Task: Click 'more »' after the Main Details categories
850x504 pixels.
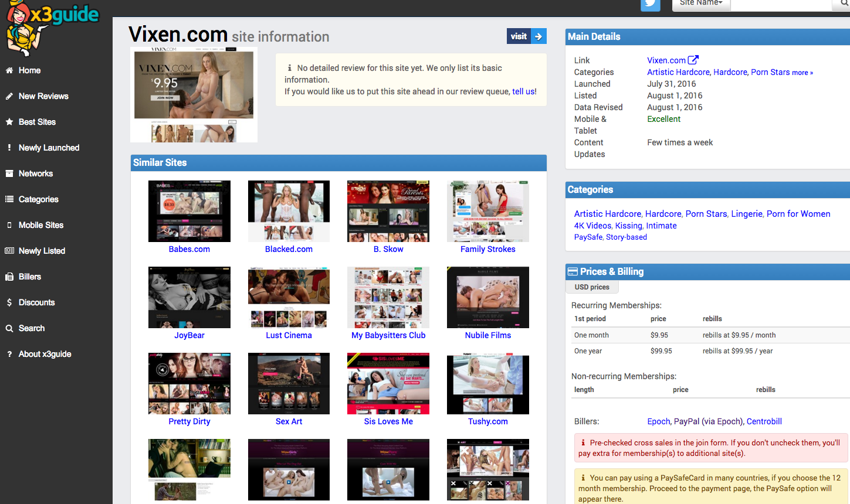Action: coord(802,73)
